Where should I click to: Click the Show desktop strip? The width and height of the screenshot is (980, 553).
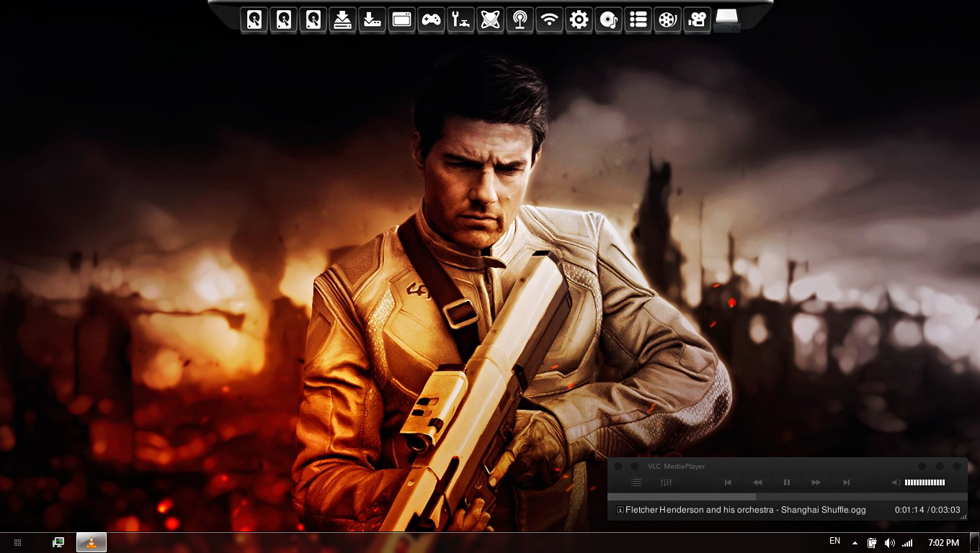tap(975, 542)
